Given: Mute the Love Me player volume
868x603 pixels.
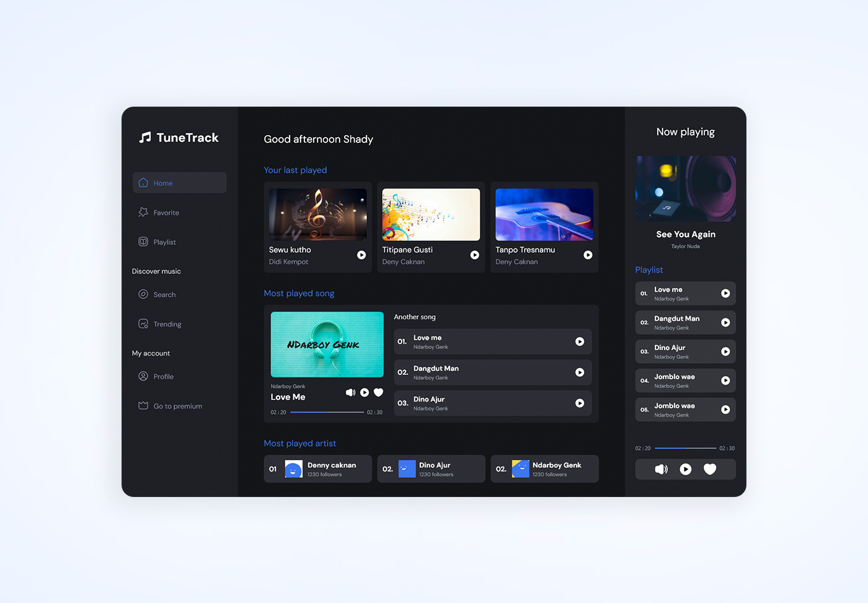Looking at the screenshot, I should (350, 392).
